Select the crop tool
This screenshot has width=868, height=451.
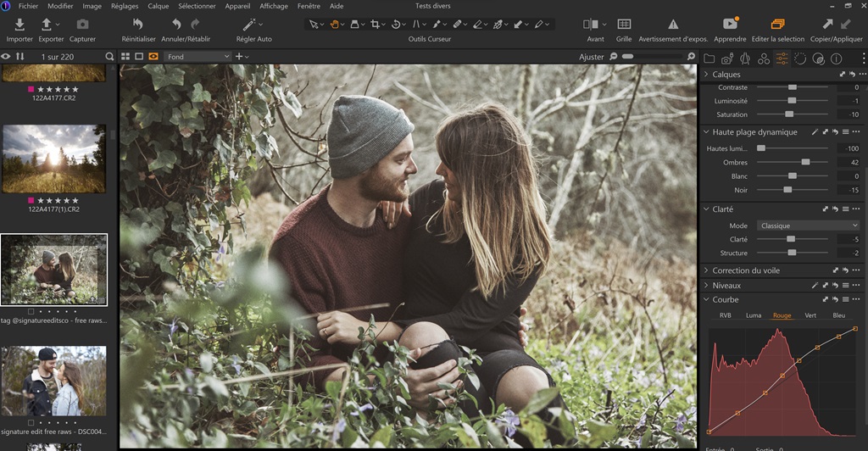376,25
